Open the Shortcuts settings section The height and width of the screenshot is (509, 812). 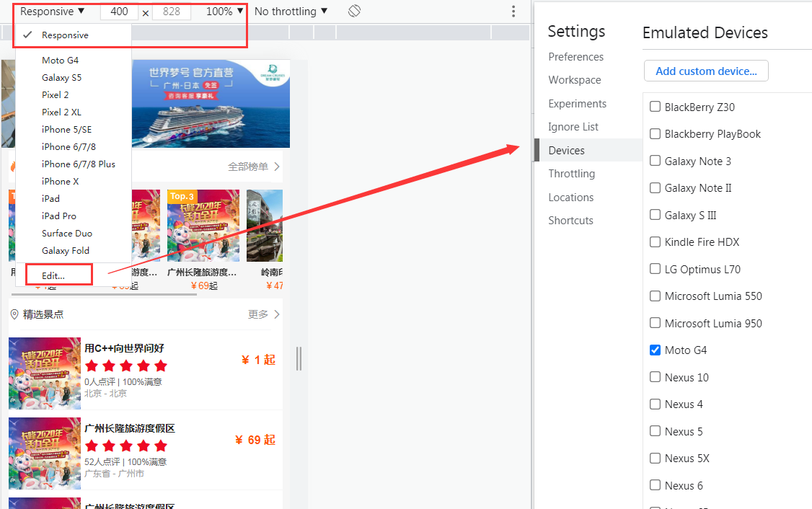[x=570, y=221]
